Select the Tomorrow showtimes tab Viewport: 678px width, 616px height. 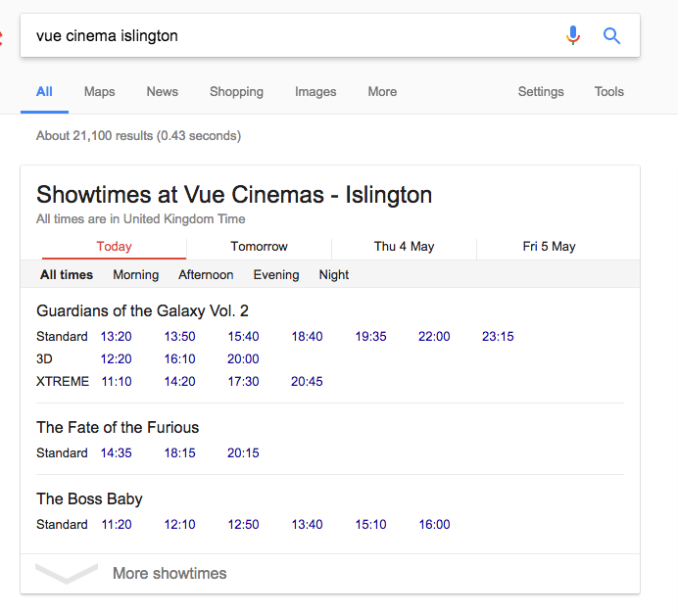259,247
